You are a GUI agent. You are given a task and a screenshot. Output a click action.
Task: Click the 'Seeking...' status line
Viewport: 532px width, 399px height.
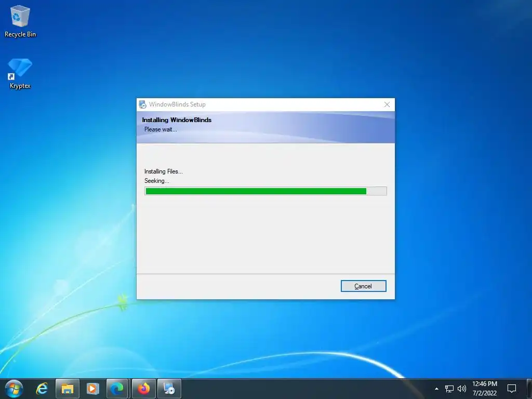pos(157,181)
